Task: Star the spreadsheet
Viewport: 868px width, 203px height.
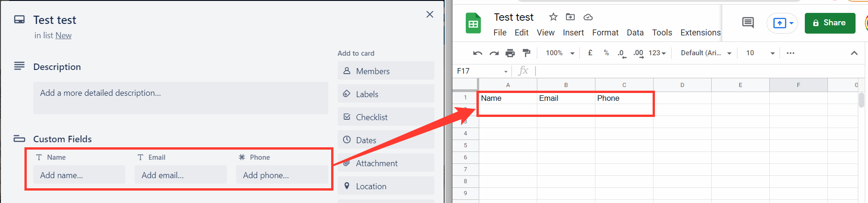Action: [x=553, y=17]
